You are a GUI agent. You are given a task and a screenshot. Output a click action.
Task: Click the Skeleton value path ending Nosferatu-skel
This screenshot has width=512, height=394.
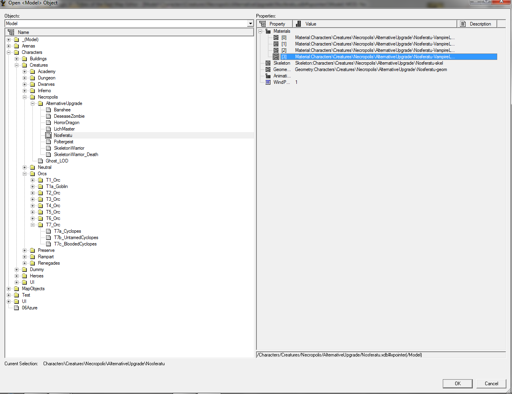pos(369,63)
